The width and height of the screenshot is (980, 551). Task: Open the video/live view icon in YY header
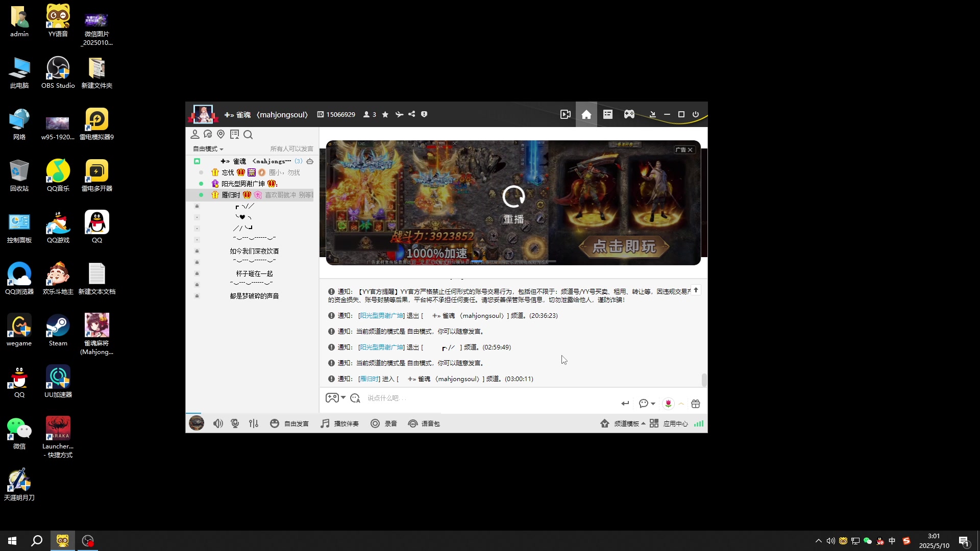566,114
